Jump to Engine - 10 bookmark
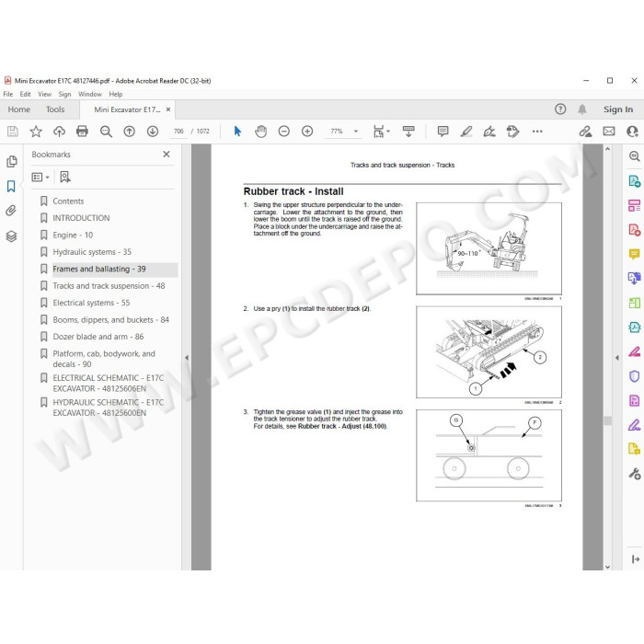This screenshot has width=644, height=644. pyautogui.click(x=73, y=235)
